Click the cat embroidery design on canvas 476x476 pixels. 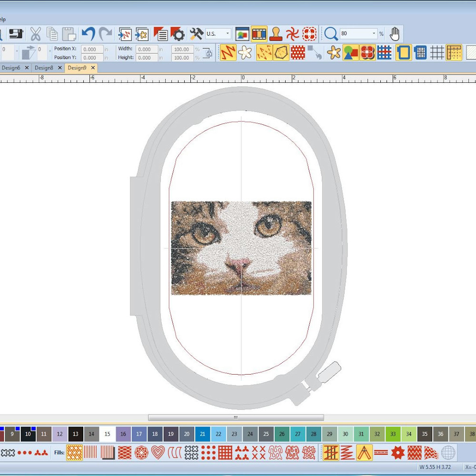click(x=241, y=248)
